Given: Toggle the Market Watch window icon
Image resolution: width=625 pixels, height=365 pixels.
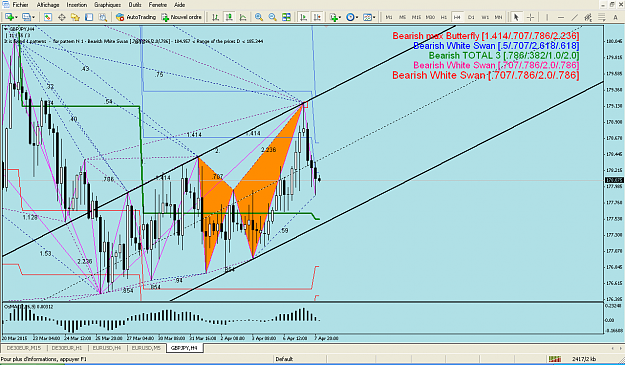Looking at the screenshot, I should coord(48,17).
